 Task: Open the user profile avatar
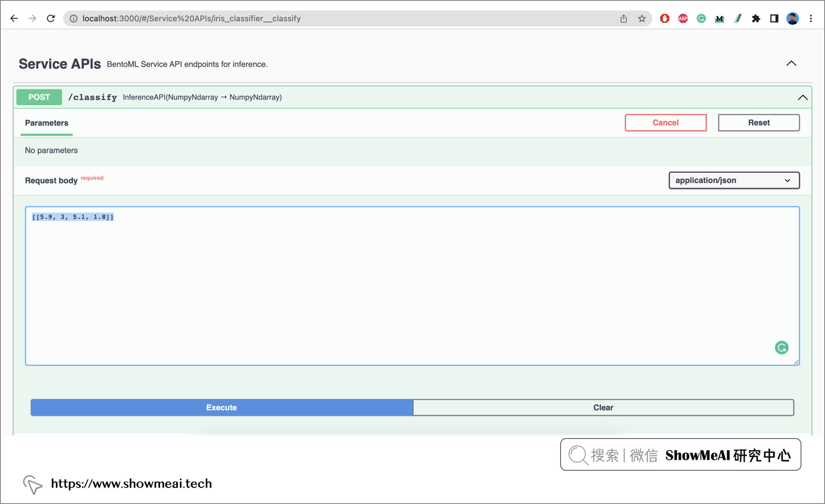(x=792, y=18)
